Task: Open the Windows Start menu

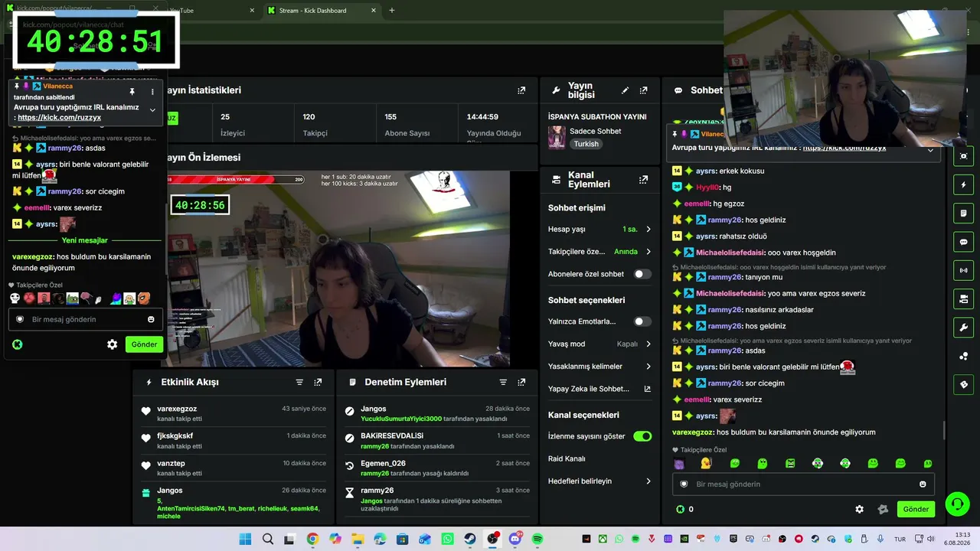Action: click(x=245, y=540)
